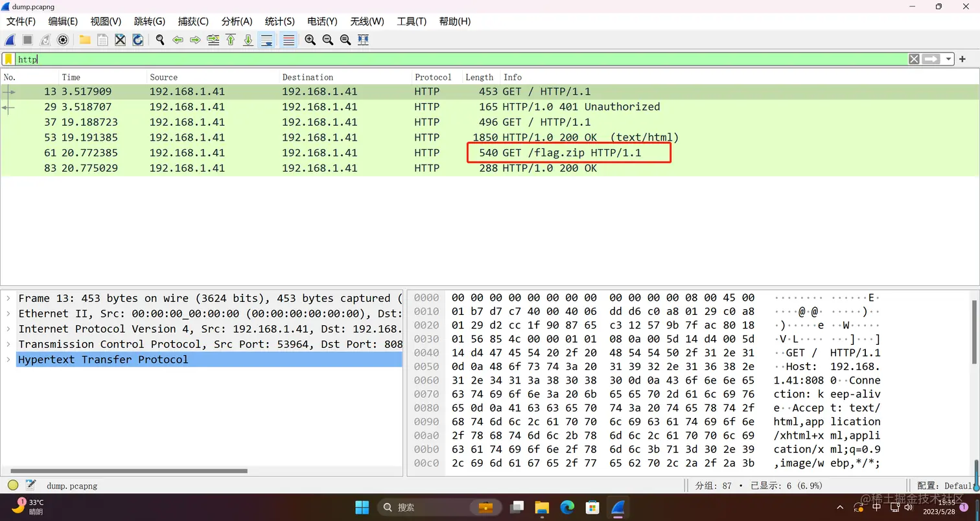Select packet 83 HTTP/1.0 200 OK row

490,168
